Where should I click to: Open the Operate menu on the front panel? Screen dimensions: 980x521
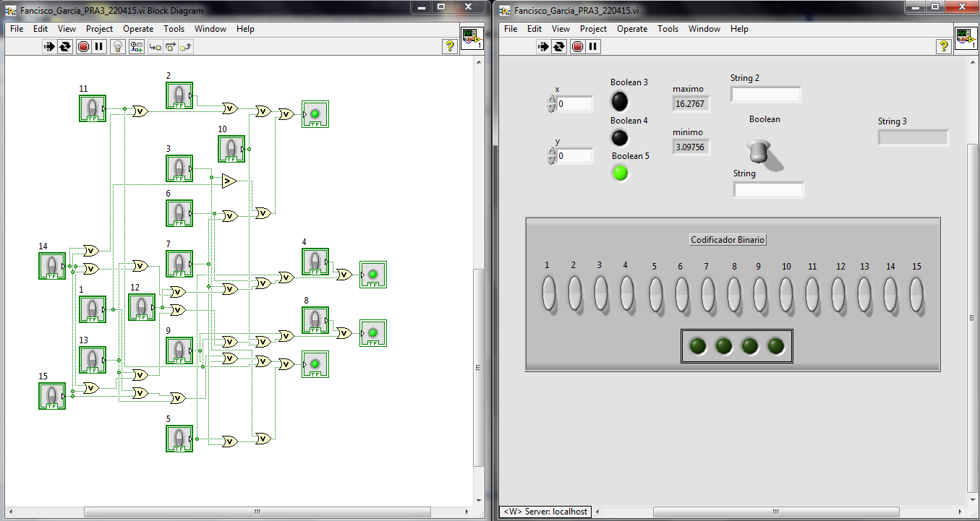[632, 29]
